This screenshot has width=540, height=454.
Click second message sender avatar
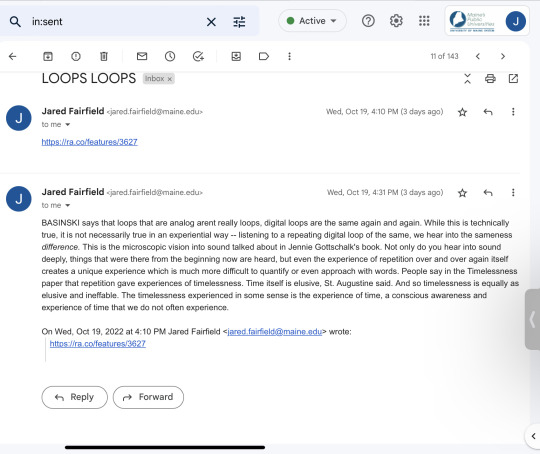[19, 199]
